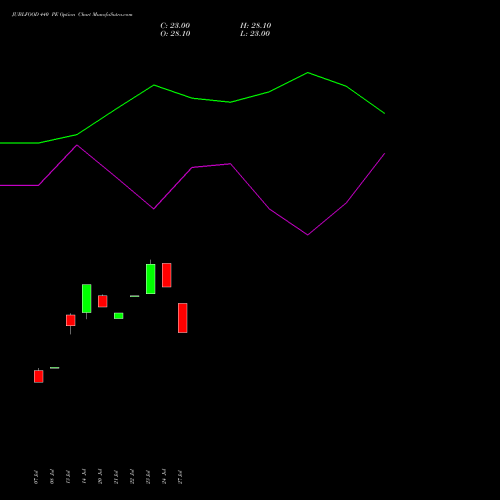Viewport: 500px width, 500px height.
Task: Click the open value O: 28.10
Action: pyautogui.click(x=175, y=34)
